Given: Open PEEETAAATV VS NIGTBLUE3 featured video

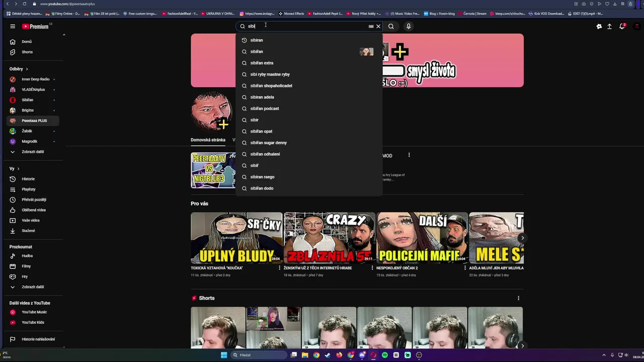Looking at the screenshot, I should click(x=213, y=170).
